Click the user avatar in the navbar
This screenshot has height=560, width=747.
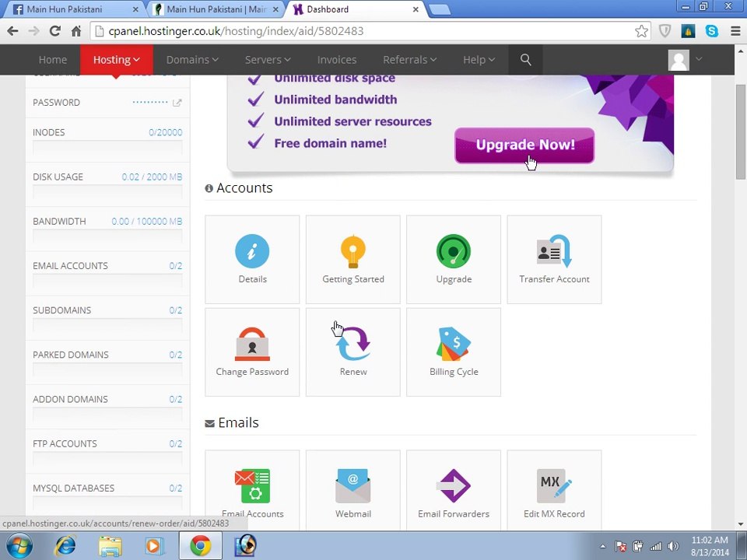[679, 60]
